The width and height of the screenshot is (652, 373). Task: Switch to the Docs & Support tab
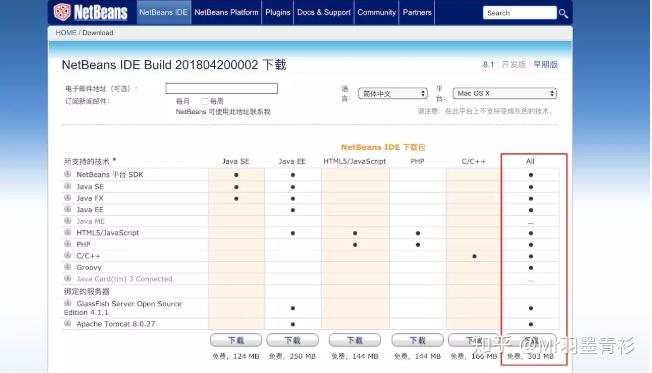[324, 12]
